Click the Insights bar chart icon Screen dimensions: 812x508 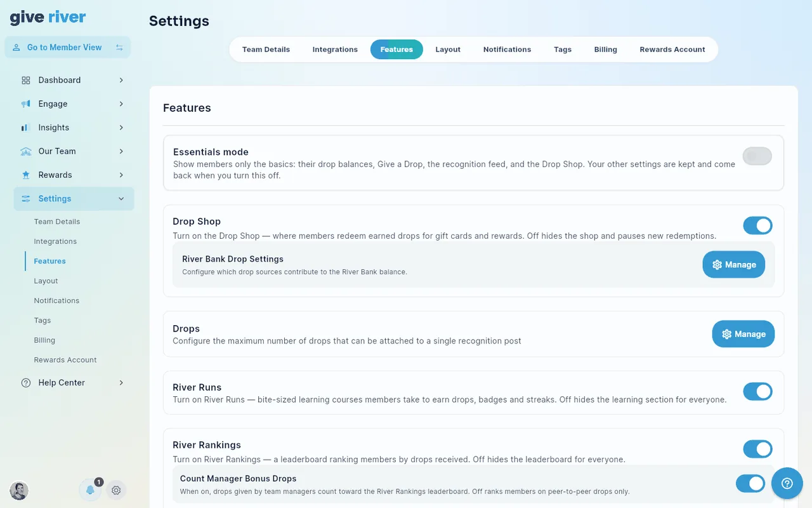click(x=26, y=128)
